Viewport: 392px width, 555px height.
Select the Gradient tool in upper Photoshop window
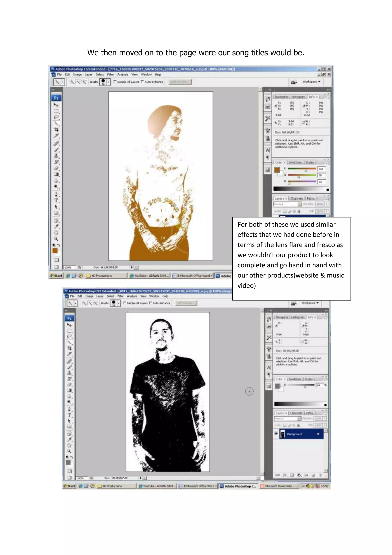pos(56,174)
